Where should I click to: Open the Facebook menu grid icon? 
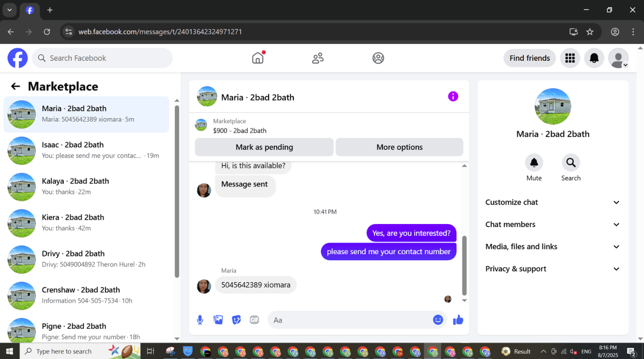click(x=570, y=58)
